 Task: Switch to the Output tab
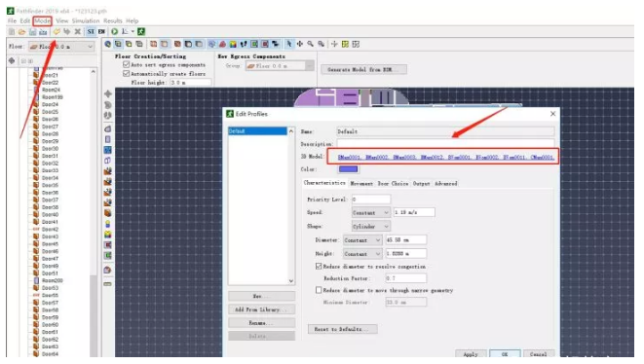(421, 183)
